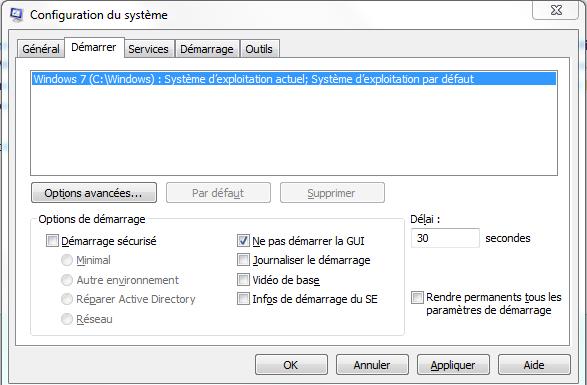
Task: Apply changes with Appliquer button
Action: pos(453,365)
